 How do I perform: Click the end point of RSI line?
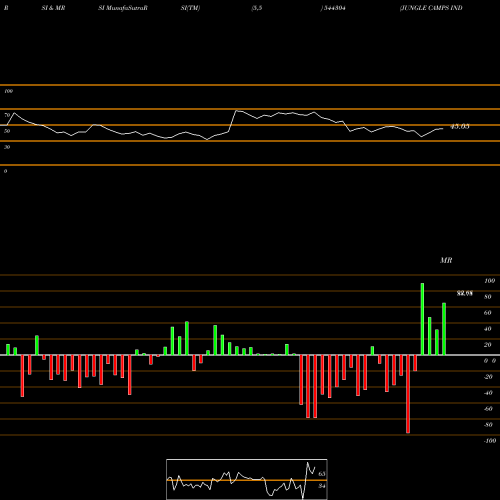(443, 128)
